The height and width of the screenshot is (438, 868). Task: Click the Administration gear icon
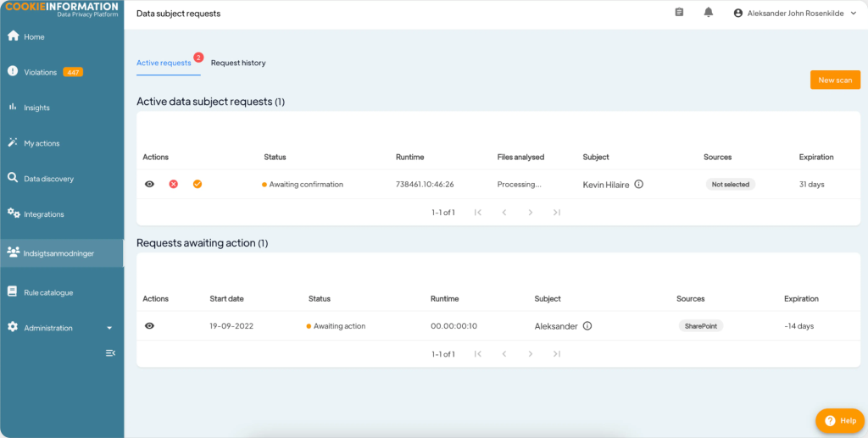coord(12,327)
